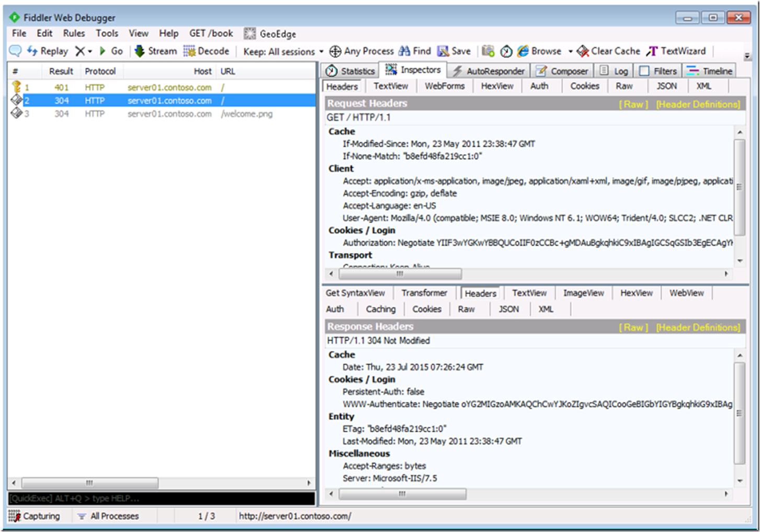760x532 pixels.
Task: Click the QuickExec command box
Action: tap(162, 499)
